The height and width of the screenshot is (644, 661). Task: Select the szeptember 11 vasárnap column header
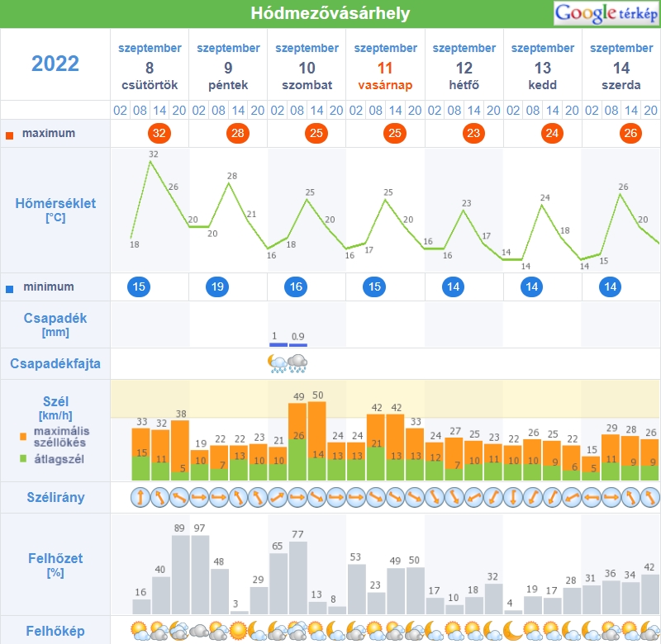point(385,67)
